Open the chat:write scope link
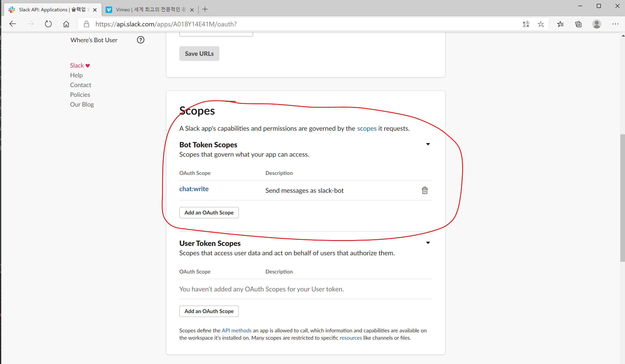The height and width of the screenshot is (364, 625). tap(194, 189)
